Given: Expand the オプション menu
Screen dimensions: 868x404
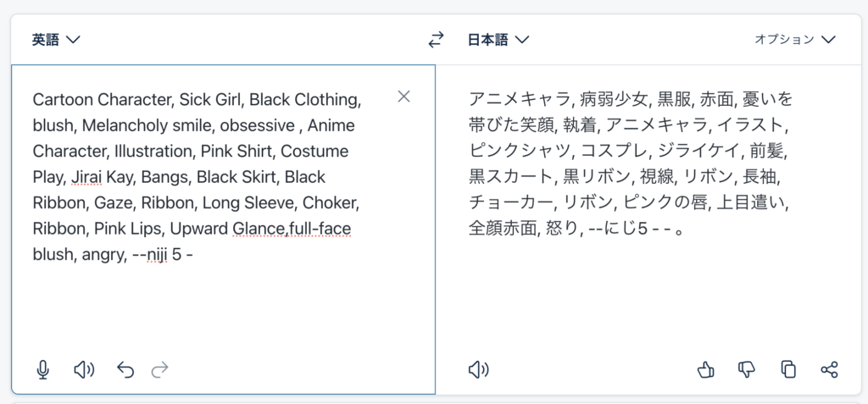Looking at the screenshot, I should pyautogui.click(x=795, y=39).
